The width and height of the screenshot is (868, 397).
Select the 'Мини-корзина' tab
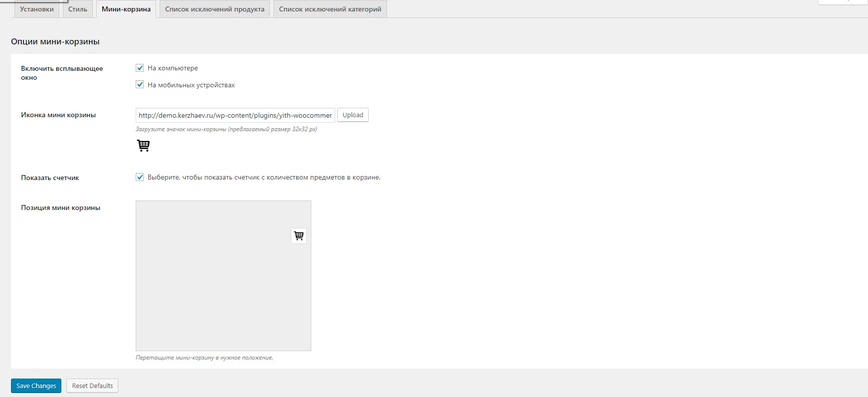tap(126, 9)
